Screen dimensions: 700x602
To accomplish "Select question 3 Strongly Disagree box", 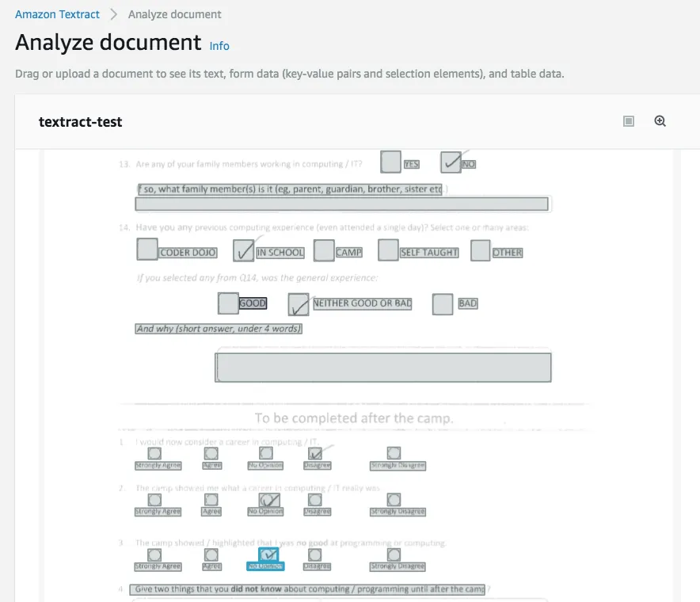I will pyautogui.click(x=394, y=554).
